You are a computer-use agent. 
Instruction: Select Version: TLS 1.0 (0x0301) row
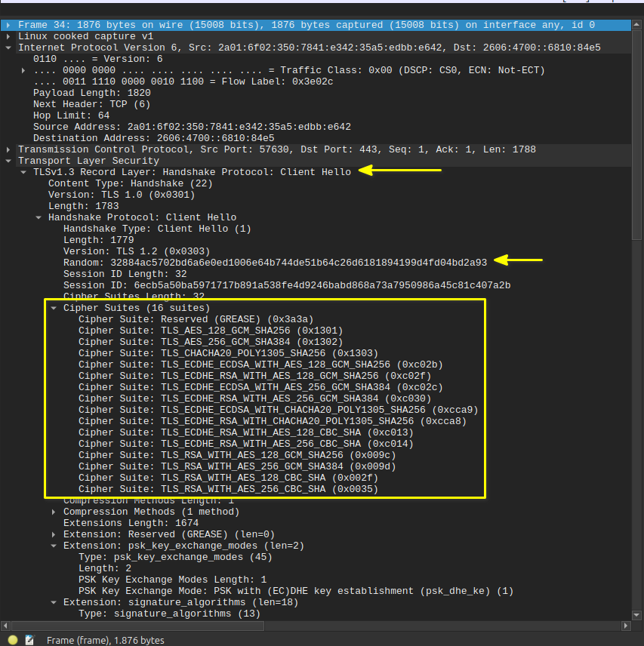[x=122, y=195]
